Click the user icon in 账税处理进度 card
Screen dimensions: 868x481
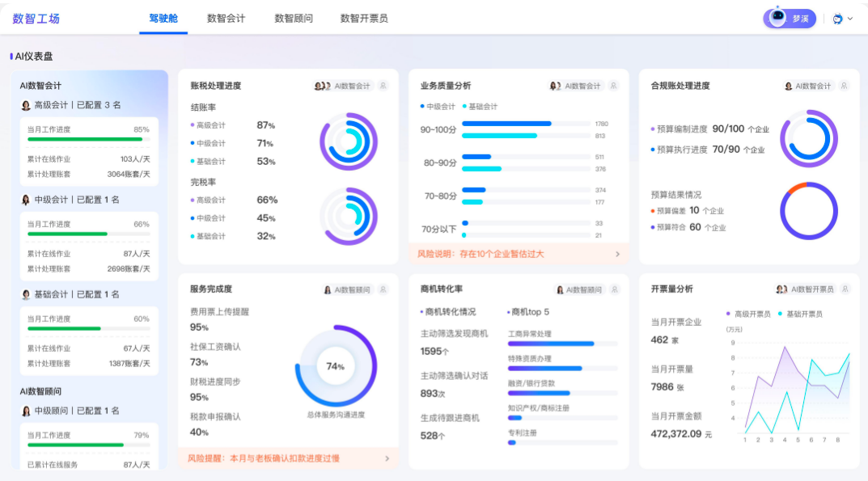coord(383,86)
